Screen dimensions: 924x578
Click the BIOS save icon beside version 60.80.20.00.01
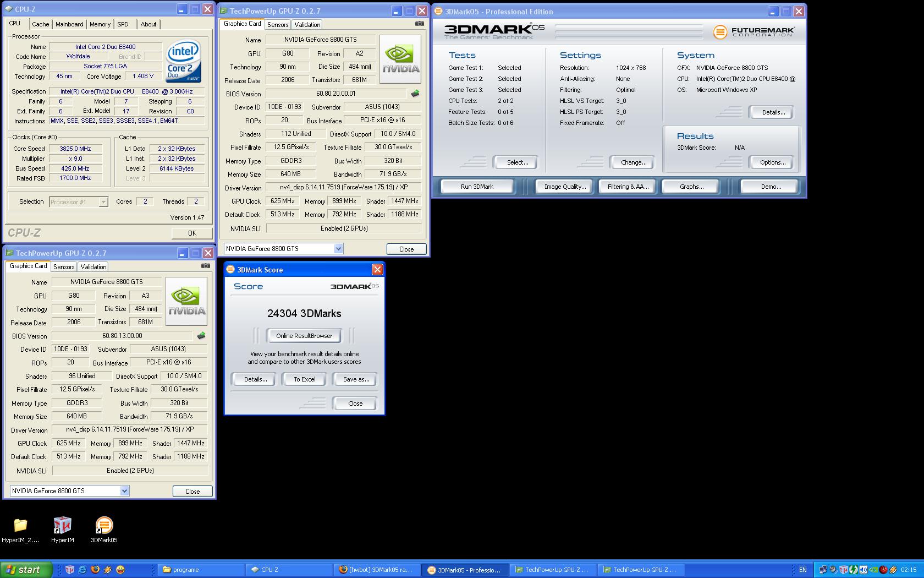coord(415,94)
